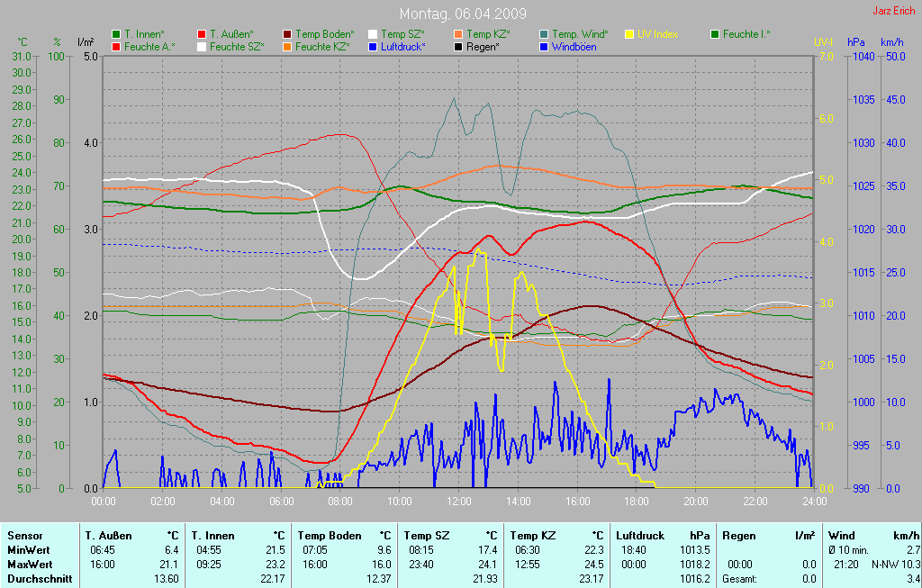Click the 12:00 time axis label
922x588 pixels.
pyautogui.click(x=458, y=501)
